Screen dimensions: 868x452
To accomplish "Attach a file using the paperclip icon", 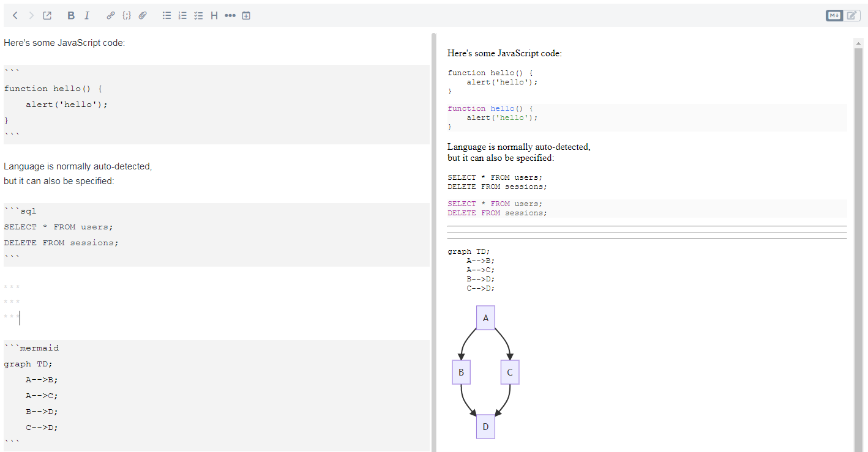I will [143, 15].
